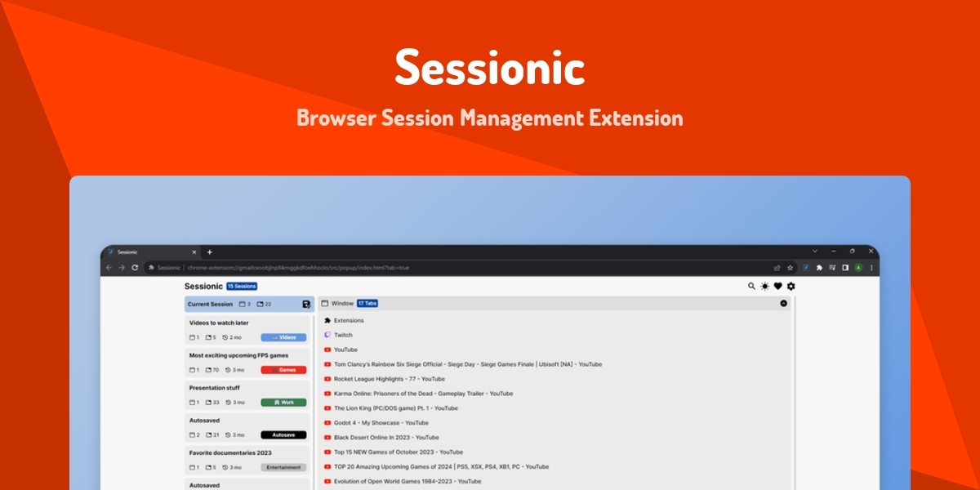Click the Sessionic page heading
Viewport: 980px width, 490px height.
tap(203, 287)
